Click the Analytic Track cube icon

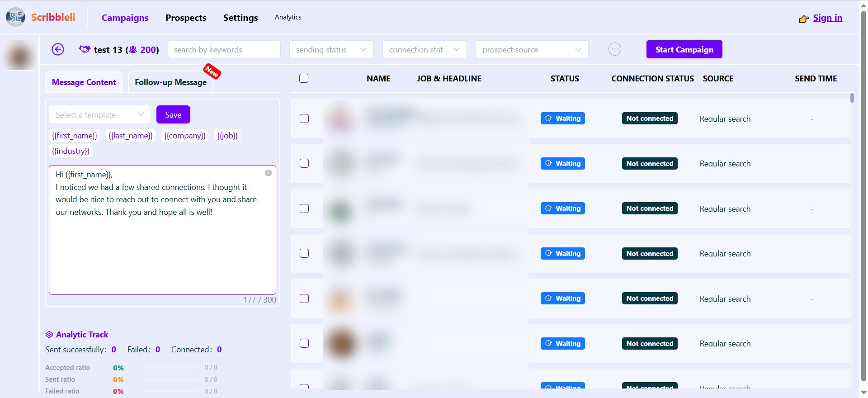[49, 335]
